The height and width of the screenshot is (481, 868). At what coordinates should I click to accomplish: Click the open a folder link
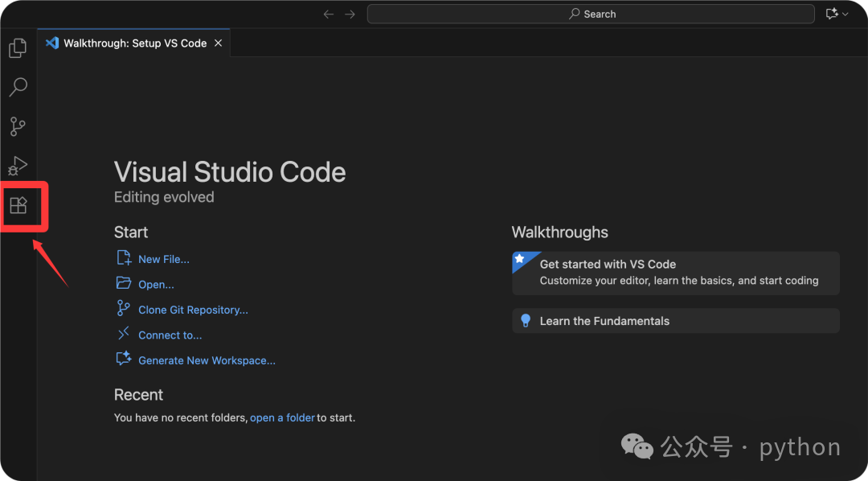click(x=282, y=417)
